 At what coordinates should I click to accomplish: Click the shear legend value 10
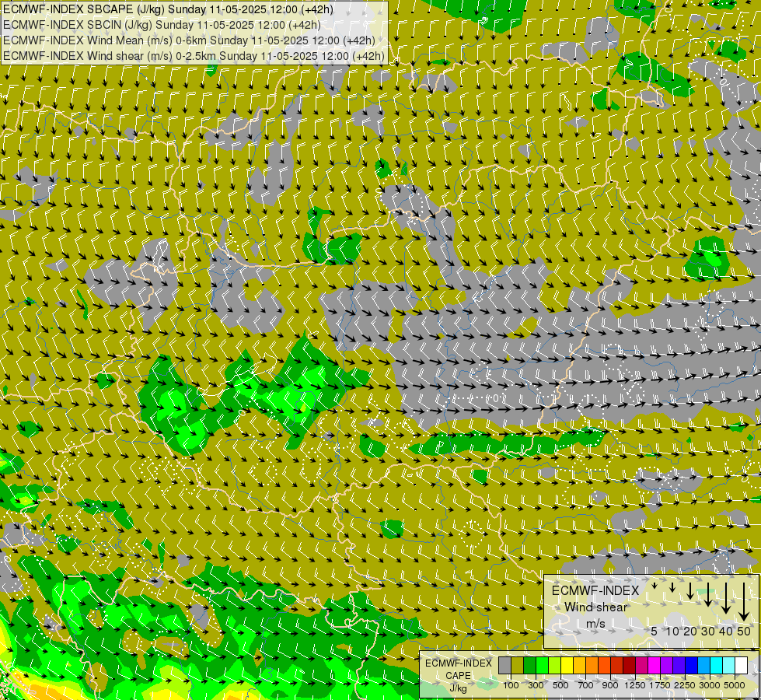pyautogui.click(x=672, y=631)
